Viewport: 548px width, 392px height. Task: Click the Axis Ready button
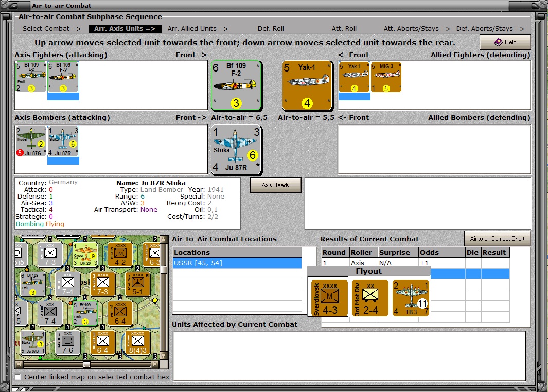pos(275,185)
